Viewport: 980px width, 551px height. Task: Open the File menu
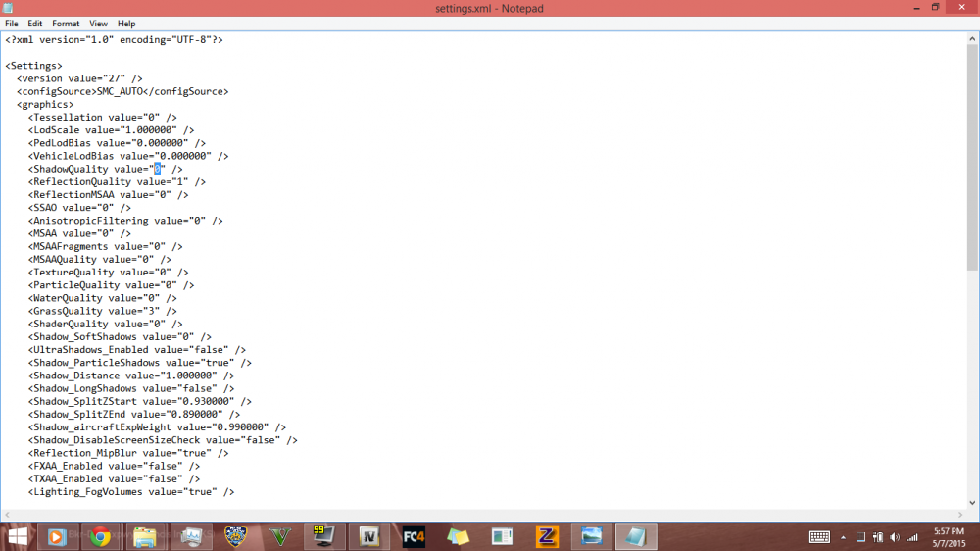pyautogui.click(x=11, y=24)
